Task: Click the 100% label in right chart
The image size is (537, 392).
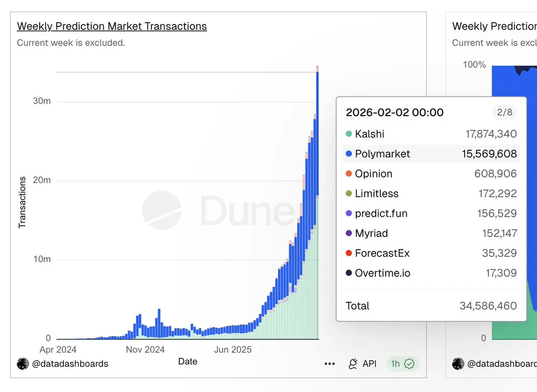Action: (x=474, y=65)
